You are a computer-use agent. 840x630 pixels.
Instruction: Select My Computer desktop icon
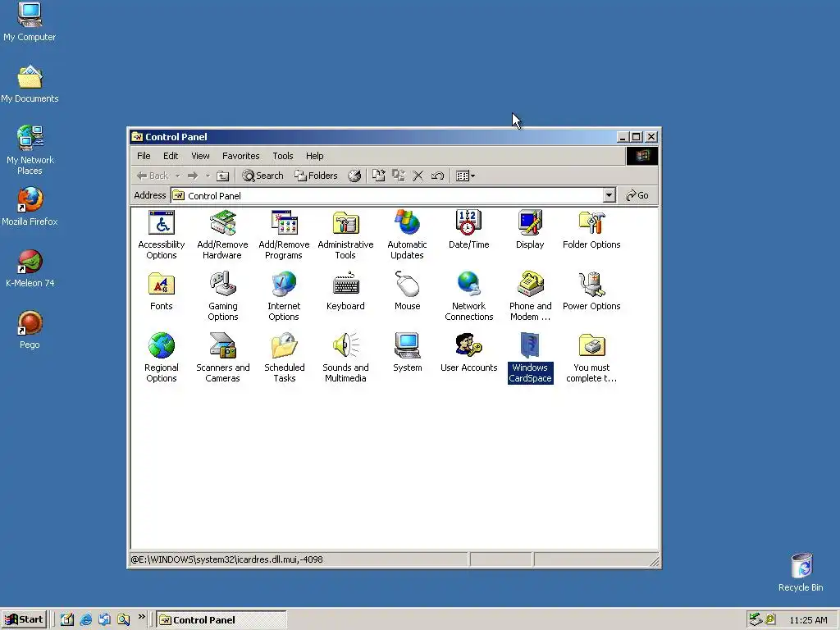(x=30, y=22)
